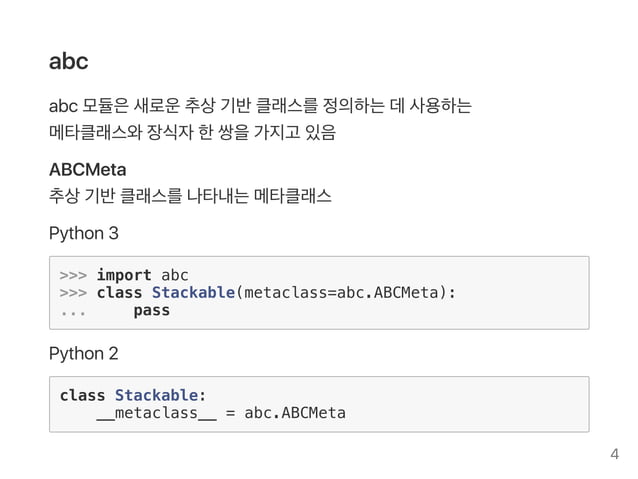Click the first description line about abc 모듈
The height and width of the screenshot is (479, 638).
click(x=260, y=106)
